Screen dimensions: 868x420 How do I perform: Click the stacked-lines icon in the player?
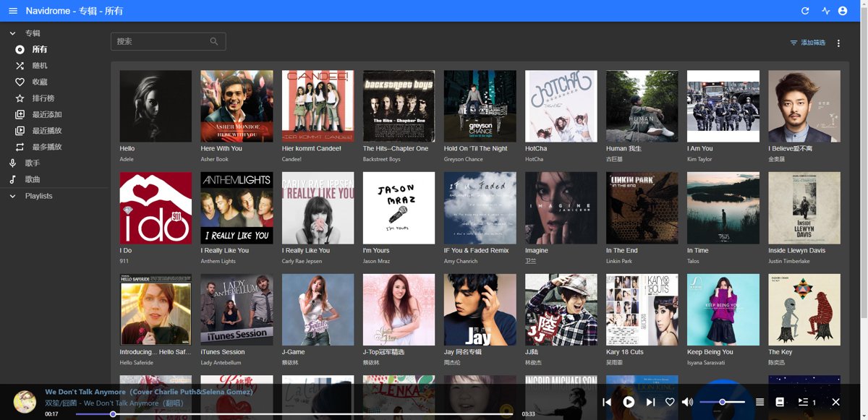click(x=759, y=402)
